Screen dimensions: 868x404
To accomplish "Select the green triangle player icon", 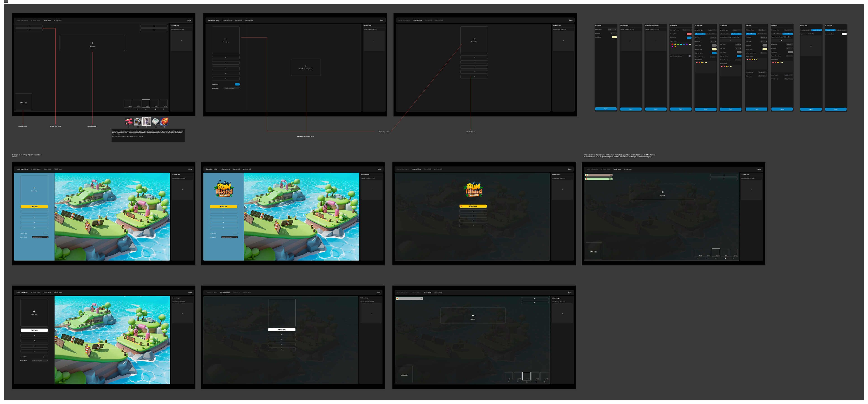I will pyautogui.click(x=678, y=44).
